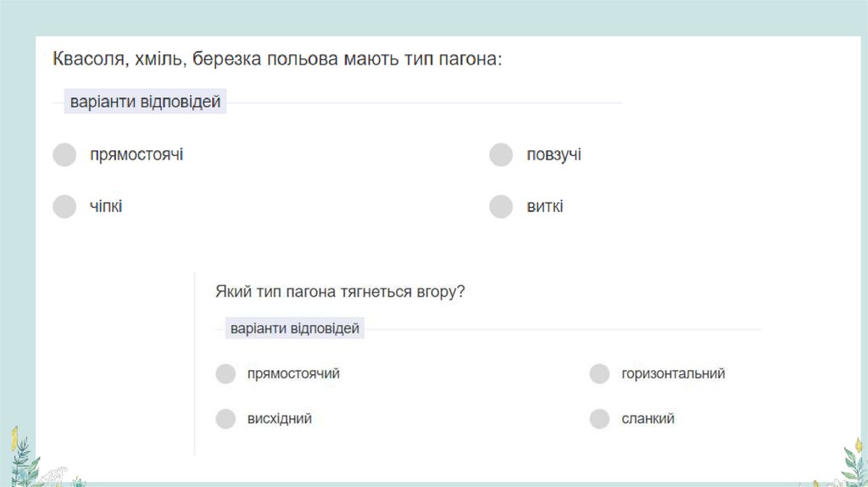The image size is (868, 487).
Task: Click the answer text 'горизонтальний'
Action: pos(673,373)
